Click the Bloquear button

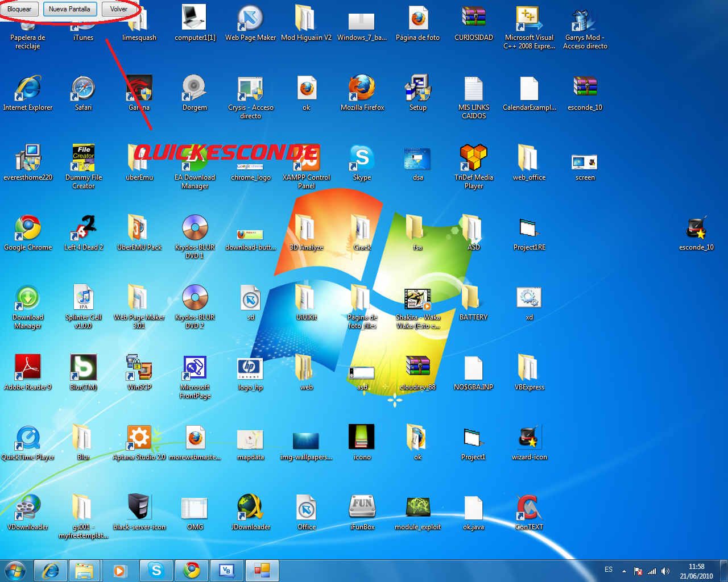[19, 9]
